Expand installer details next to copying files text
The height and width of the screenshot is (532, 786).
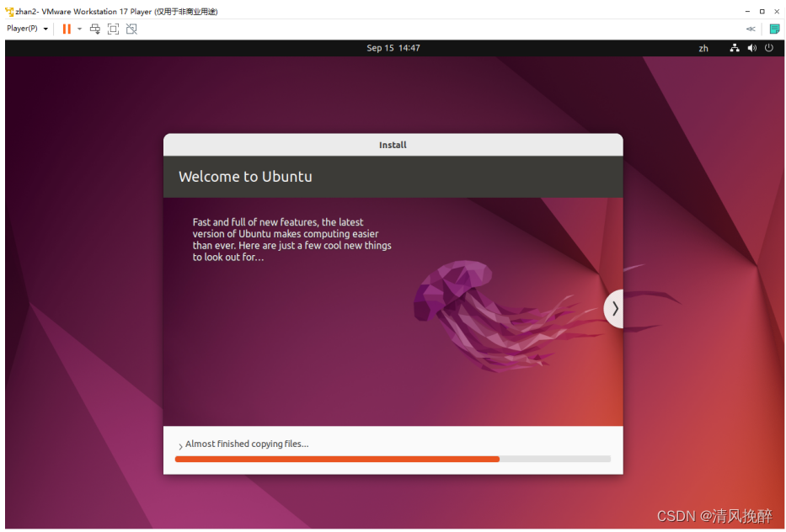180,446
